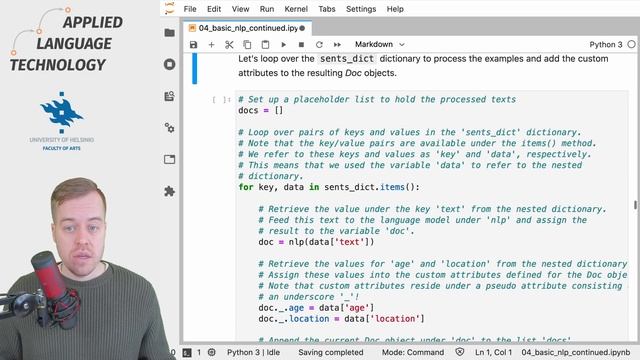This screenshot has height=360, width=640.
Task: Click the for key, data in sents_dict.items() line
Action: tap(329, 187)
